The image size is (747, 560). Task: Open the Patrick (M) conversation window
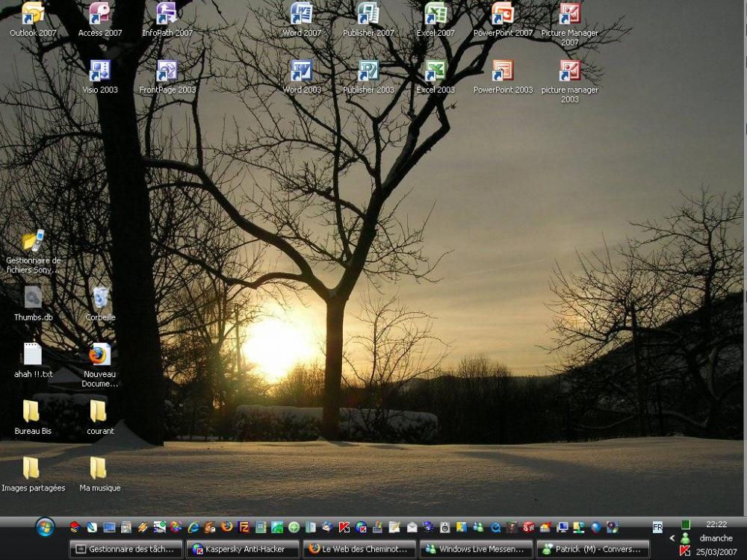(593, 550)
